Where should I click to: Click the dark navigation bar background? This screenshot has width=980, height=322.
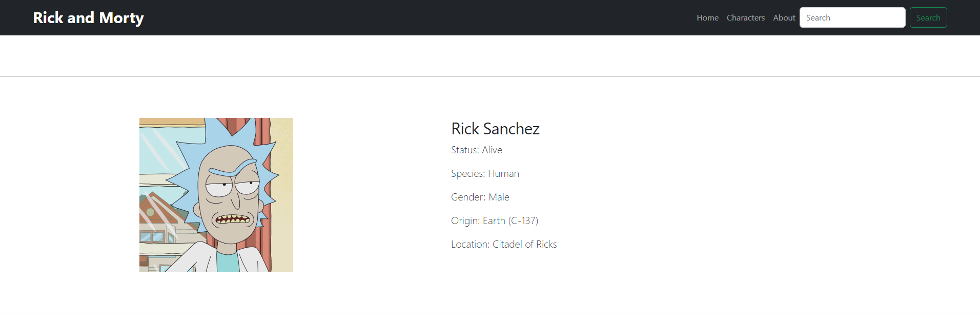(410, 17)
